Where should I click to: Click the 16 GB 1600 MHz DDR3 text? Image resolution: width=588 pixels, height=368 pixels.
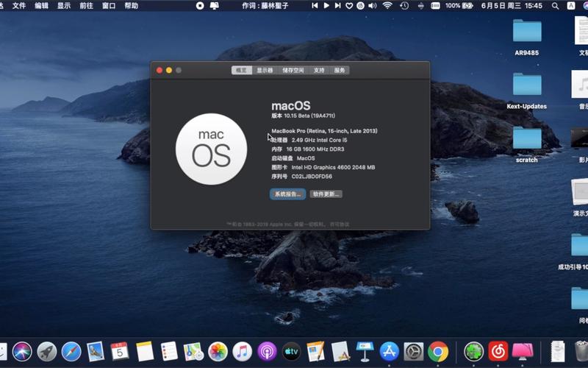point(315,149)
